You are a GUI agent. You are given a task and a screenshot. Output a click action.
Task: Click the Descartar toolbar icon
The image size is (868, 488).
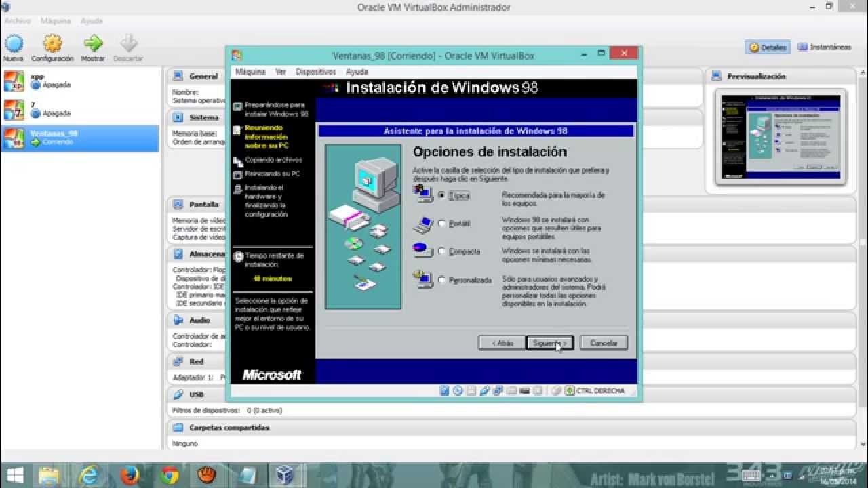[x=128, y=44]
